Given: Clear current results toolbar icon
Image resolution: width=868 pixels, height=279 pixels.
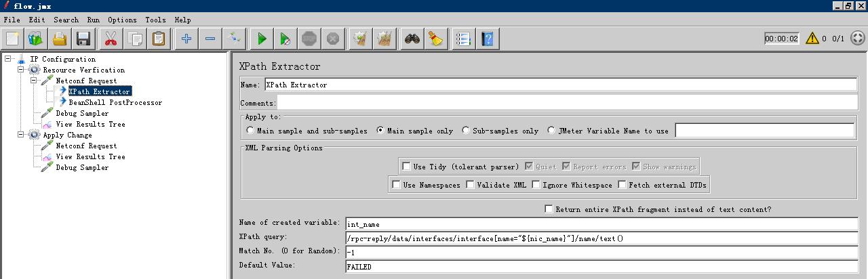Looking at the screenshot, I should point(361,39).
